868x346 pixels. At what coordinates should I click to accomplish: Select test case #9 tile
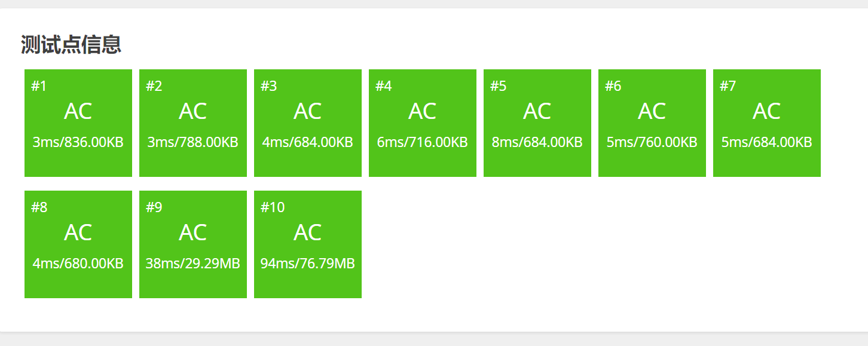coord(193,244)
